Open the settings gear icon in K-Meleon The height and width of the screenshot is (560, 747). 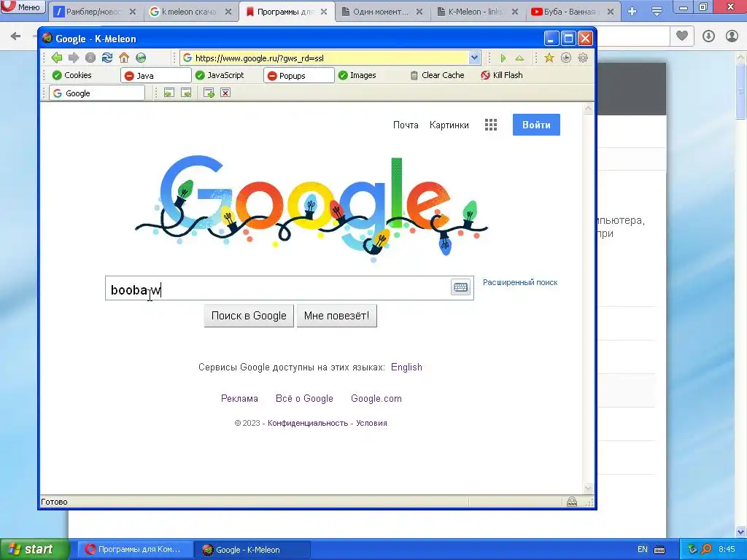point(583,58)
